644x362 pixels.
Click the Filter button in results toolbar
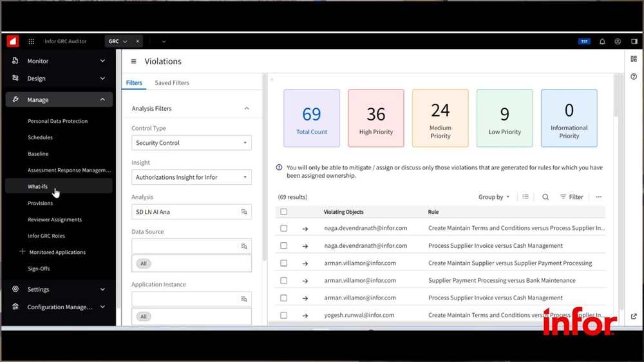[x=572, y=197]
